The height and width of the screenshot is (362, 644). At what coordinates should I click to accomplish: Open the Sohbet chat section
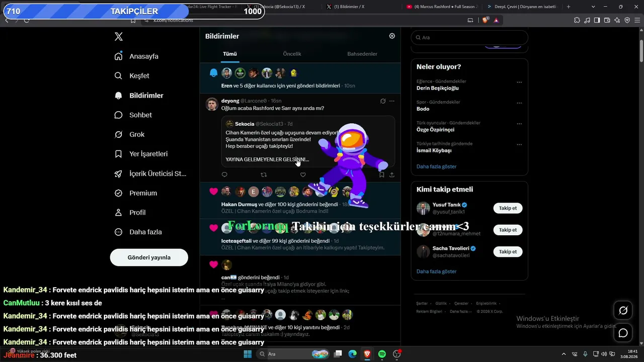133,115
